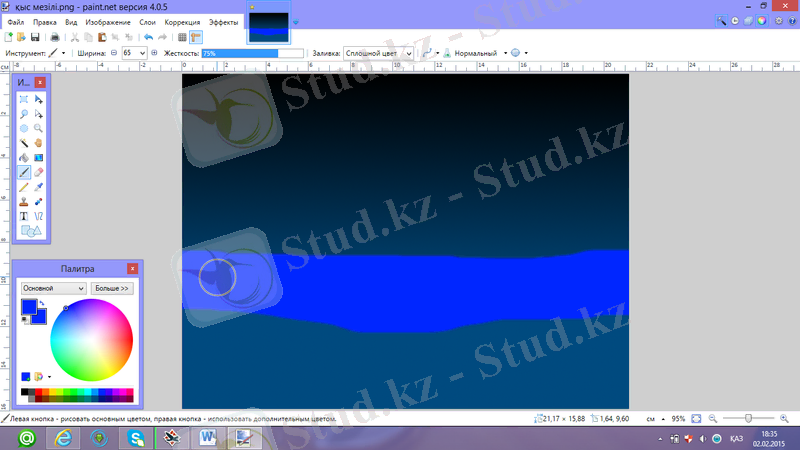Image resolution: width=800 pixels, height=450 pixels.
Task: Click the Save icon in toolbar
Action: [x=35, y=37]
